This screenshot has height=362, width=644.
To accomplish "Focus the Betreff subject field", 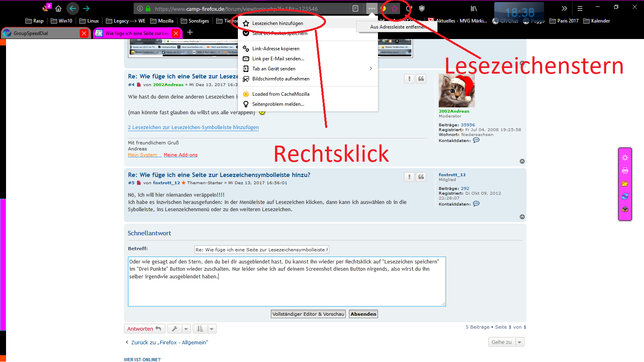I will tap(262, 250).
